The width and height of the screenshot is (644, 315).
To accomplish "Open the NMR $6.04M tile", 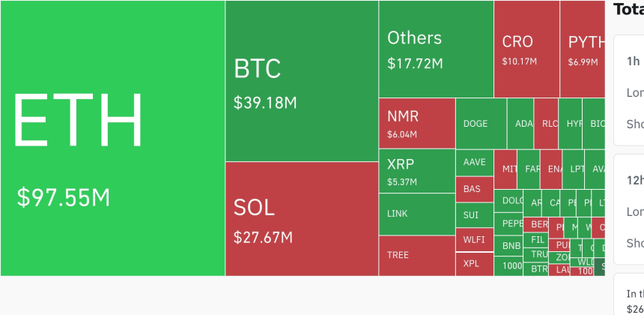I will point(416,123).
